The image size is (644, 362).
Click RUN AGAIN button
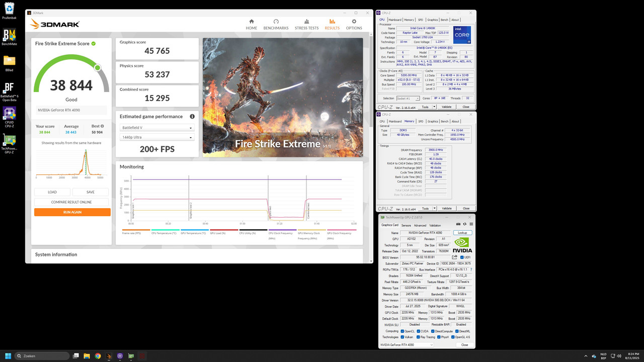click(x=72, y=212)
